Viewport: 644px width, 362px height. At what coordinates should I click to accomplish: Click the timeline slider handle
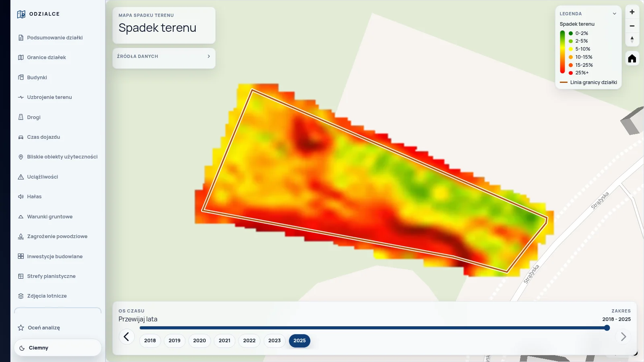607,328
